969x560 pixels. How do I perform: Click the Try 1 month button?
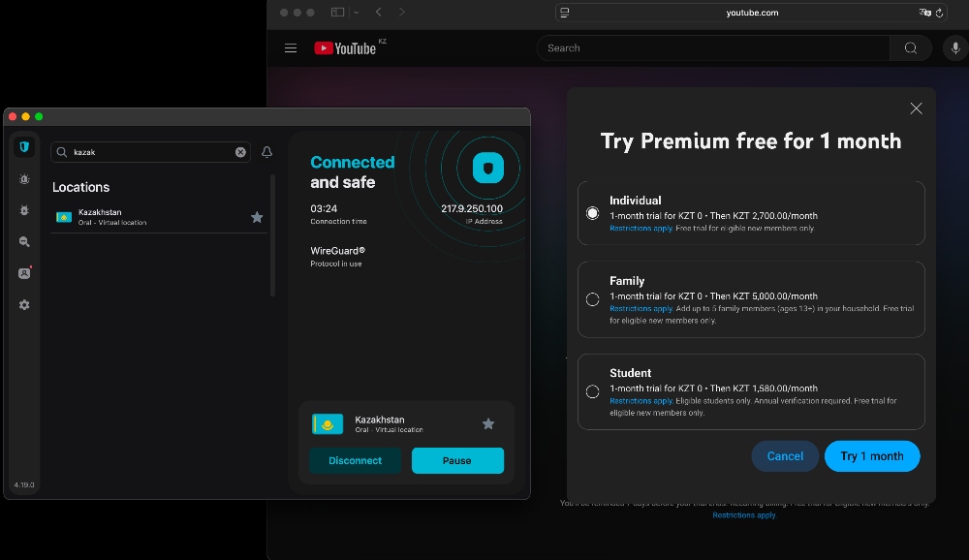click(x=872, y=456)
